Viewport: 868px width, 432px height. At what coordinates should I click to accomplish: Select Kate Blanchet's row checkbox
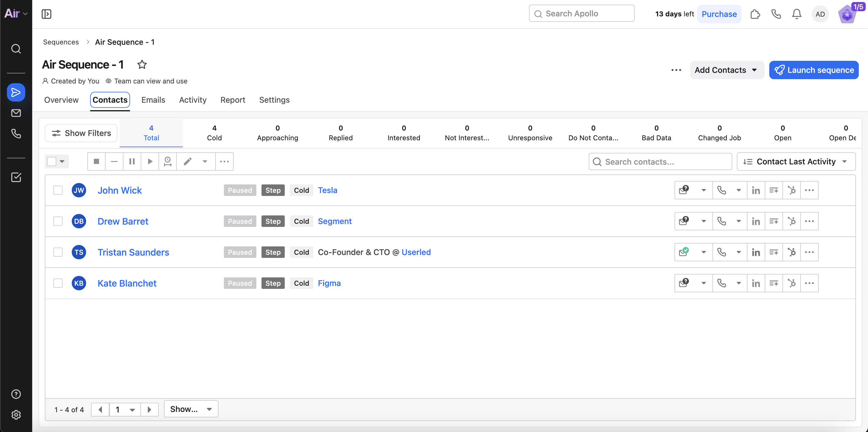click(58, 283)
